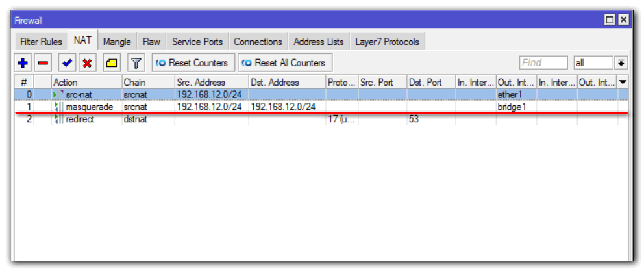Open the column selector arrow in table header
The image size is (644, 271).
point(623,83)
